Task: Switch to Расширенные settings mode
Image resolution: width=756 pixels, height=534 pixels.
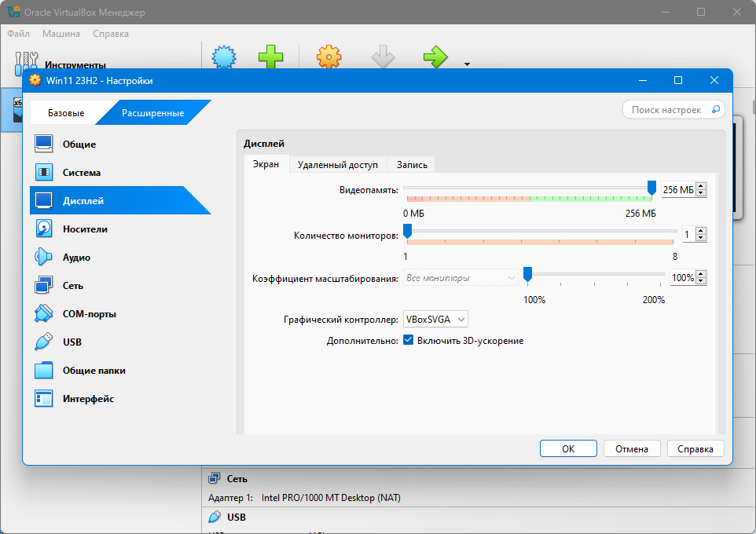Action: click(152, 113)
